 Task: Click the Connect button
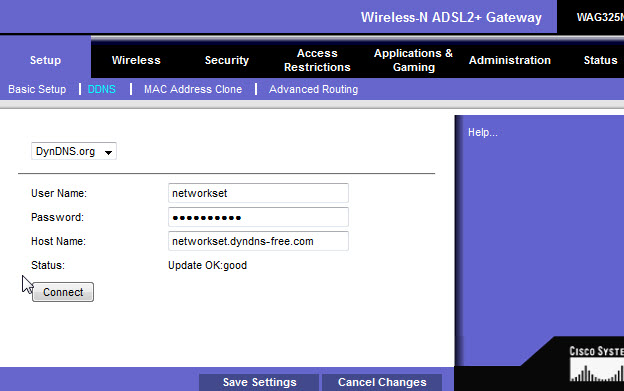pyautogui.click(x=63, y=292)
